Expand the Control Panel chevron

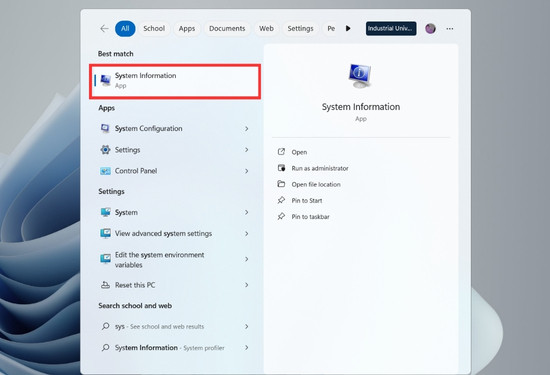tap(247, 171)
